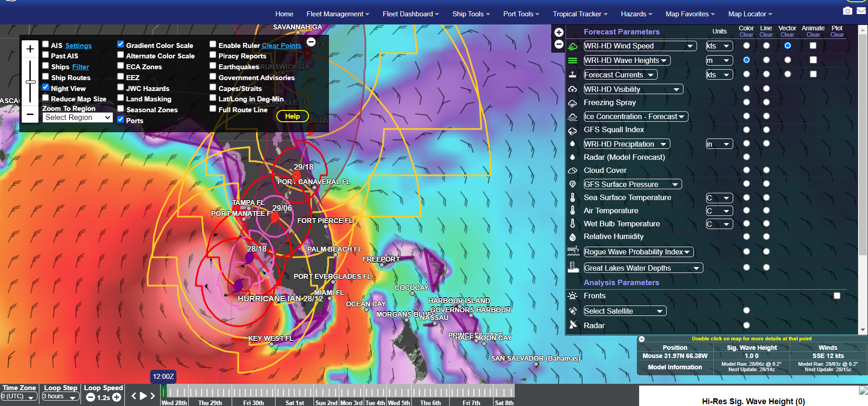Select Line radio for Wave Heights
Viewport: 868px width, 406px height.
point(766,60)
